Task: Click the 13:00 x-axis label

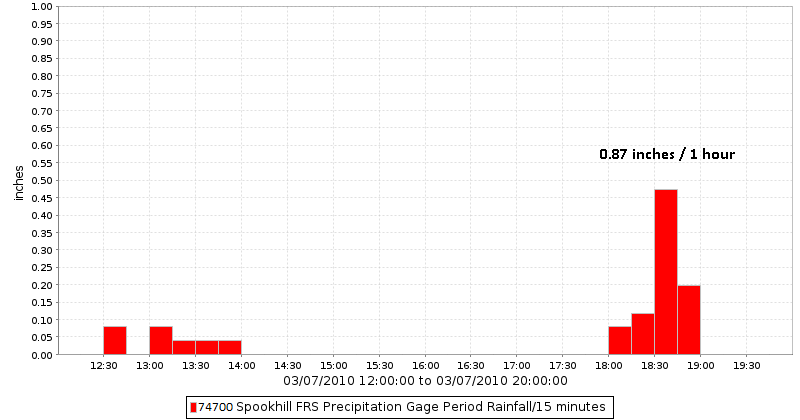Action: click(150, 366)
